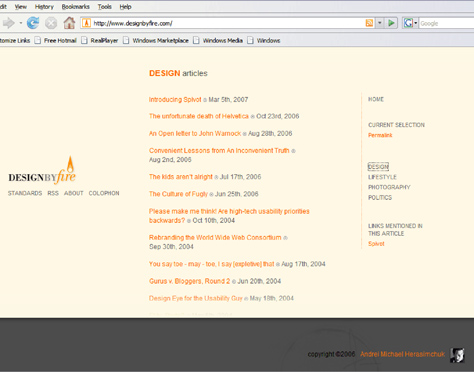Open the Tools menu
The width and height of the screenshot is (474, 372).
104,7
